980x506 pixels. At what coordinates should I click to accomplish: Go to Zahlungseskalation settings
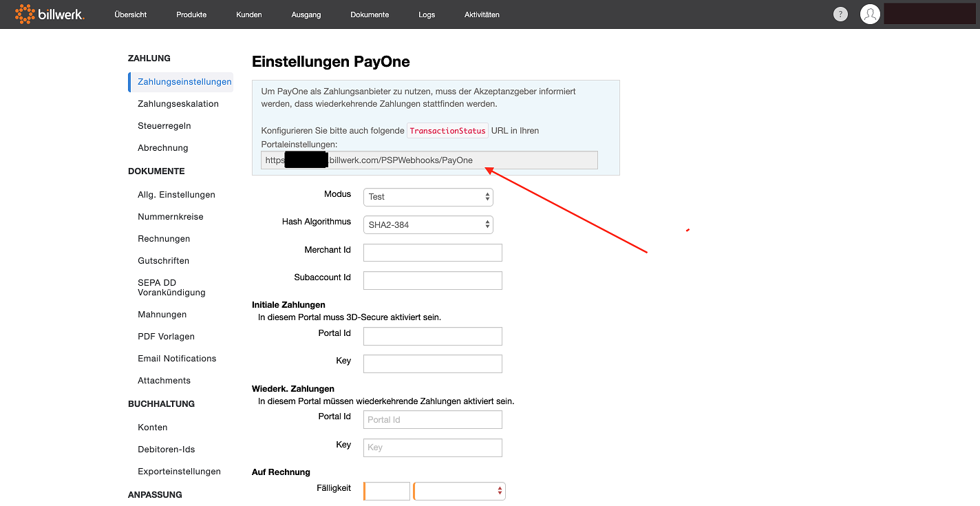pyautogui.click(x=178, y=104)
